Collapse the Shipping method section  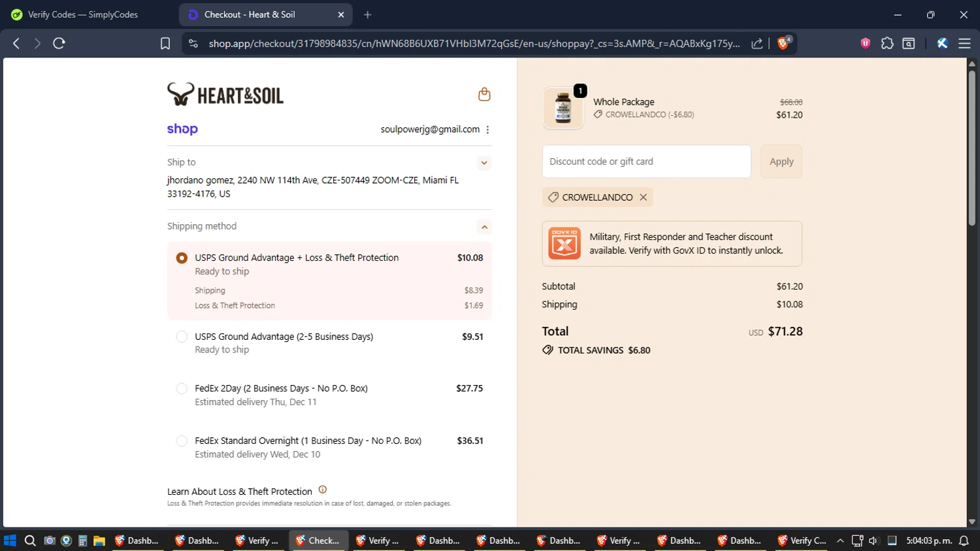[x=484, y=227]
